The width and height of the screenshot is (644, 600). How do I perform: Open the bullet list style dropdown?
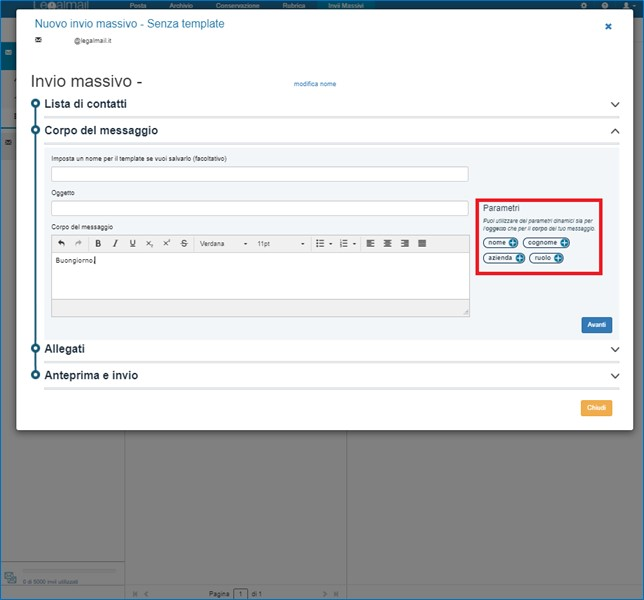click(x=330, y=243)
